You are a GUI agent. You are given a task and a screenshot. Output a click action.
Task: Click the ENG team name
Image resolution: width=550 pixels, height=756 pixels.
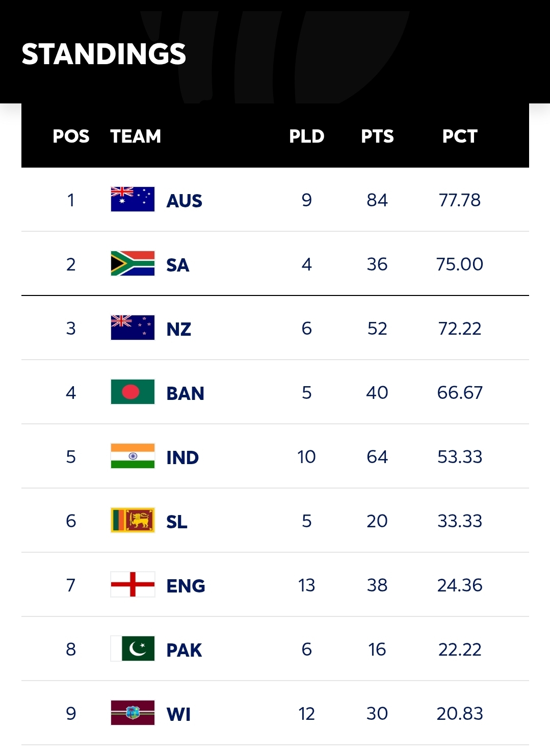click(x=186, y=586)
